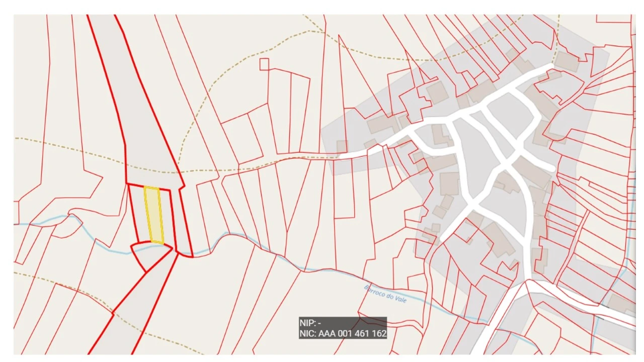This screenshot has height=362, width=644.
Task: Click the NIP line in the info tooltip
Action: (310, 323)
